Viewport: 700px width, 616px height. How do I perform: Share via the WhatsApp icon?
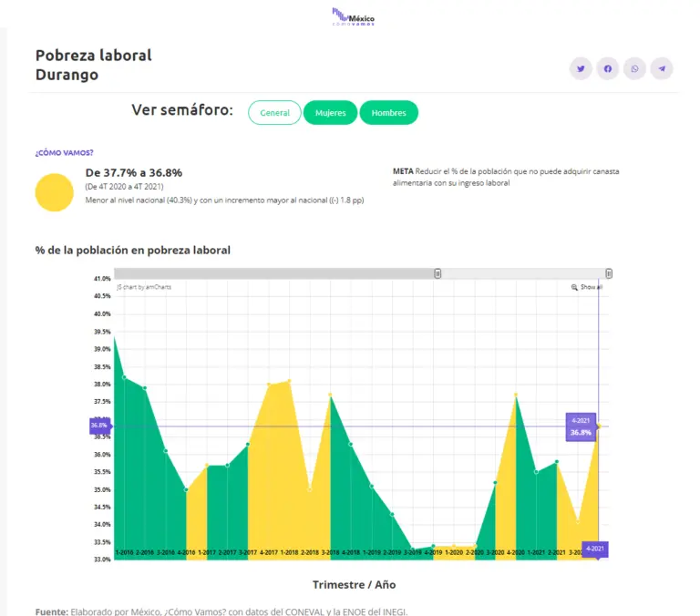(634, 68)
